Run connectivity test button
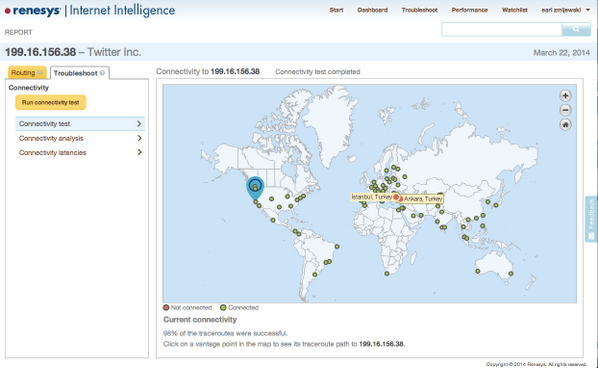Screen dimensions: 598x368 50,103
